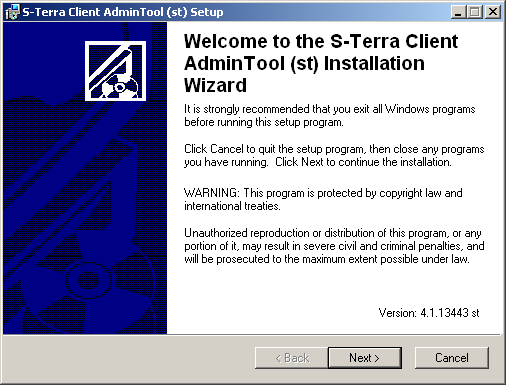
Task: Click the grayed-out maximize button
Action: [474, 12]
